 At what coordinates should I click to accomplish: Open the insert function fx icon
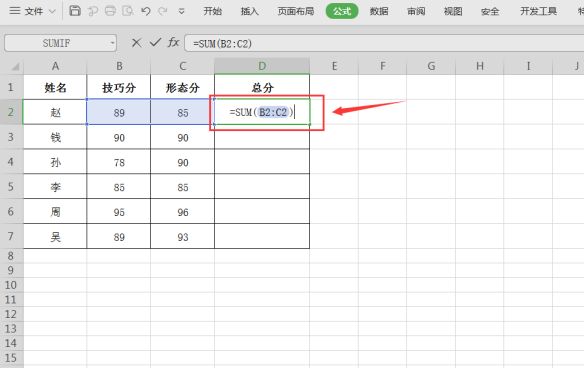(173, 42)
